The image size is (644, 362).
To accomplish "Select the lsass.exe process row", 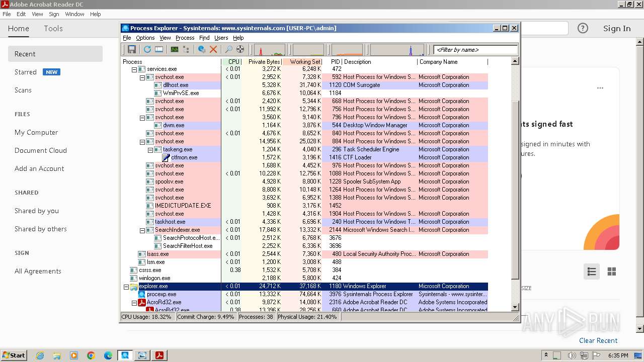I will tap(304, 254).
